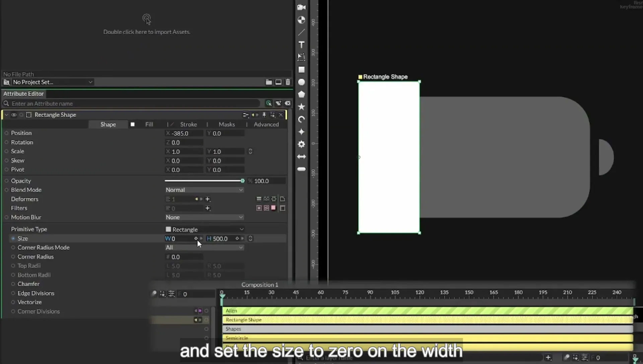Screen dimensions: 643x364
Task: Select the Cog shape tool
Action: (x=301, y=144)
